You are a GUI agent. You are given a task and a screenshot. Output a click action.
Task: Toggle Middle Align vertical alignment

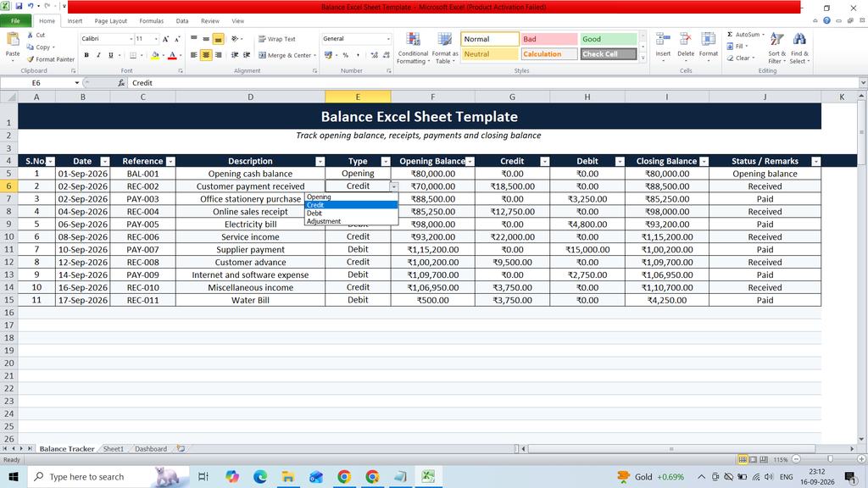click(x=206, y=39)
